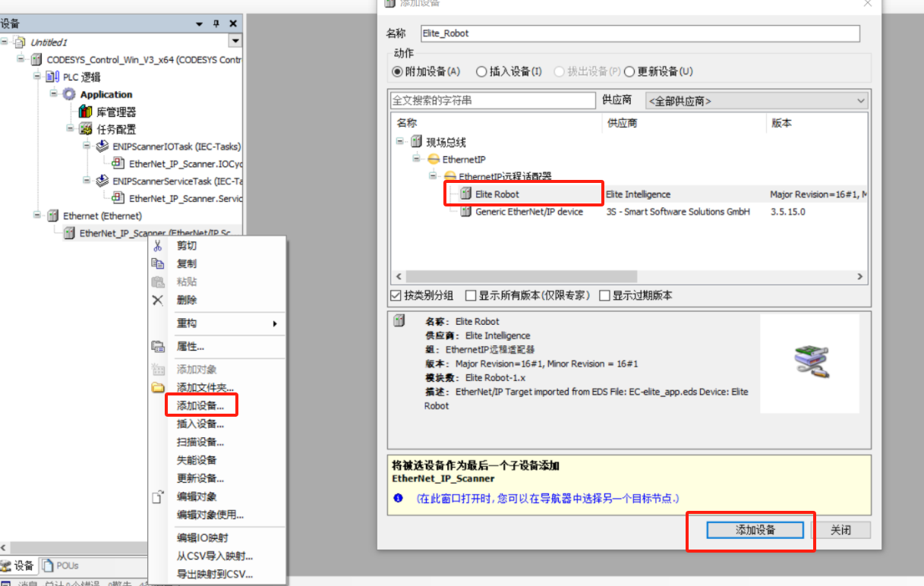Screen dimensions: 924x586
Task: Choose add device (添加设备...) from context menu
Action: tap(200, 405)
